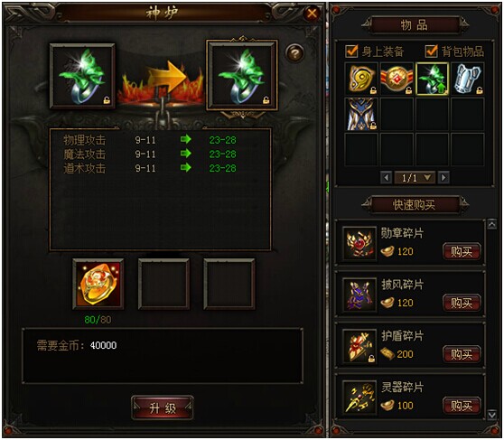Click the 升级 upgrade button

(163, 408)
